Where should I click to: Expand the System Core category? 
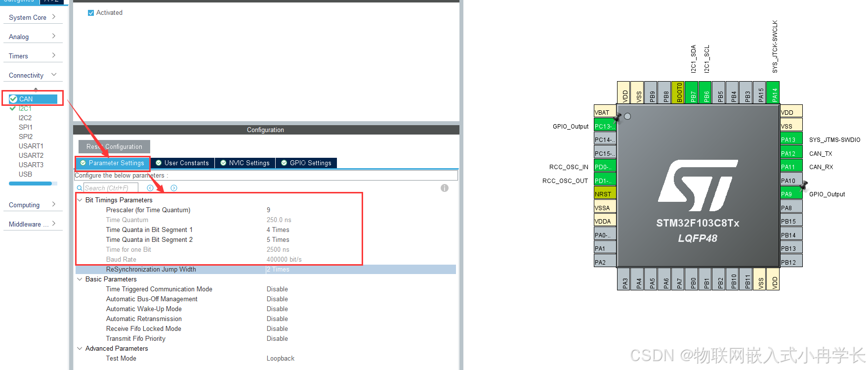click(x=33, y=17)
